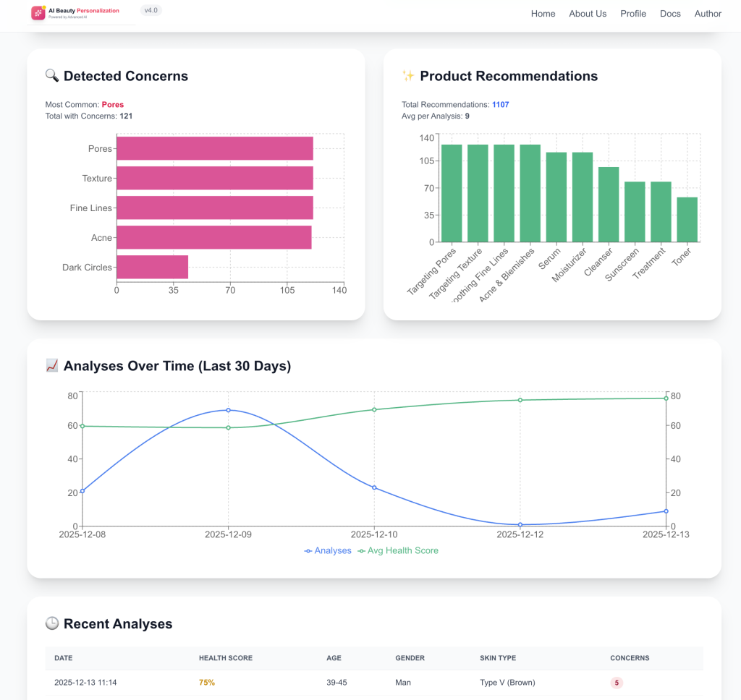Image resolution: width=741 pixels, height=700 pixels.
Task: Toggle the Avg Health Score legend item
Action: [x=398, y=550]
